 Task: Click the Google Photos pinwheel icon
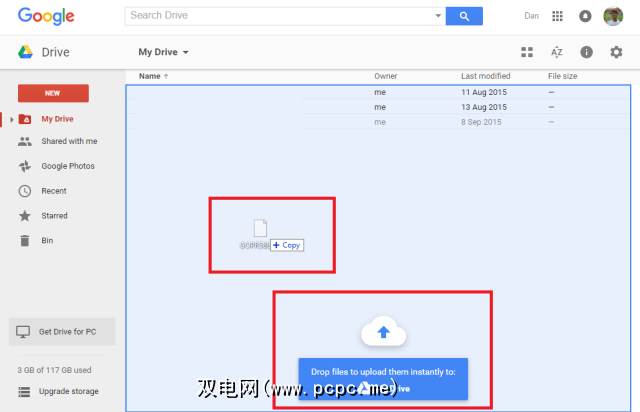[24, 166]
